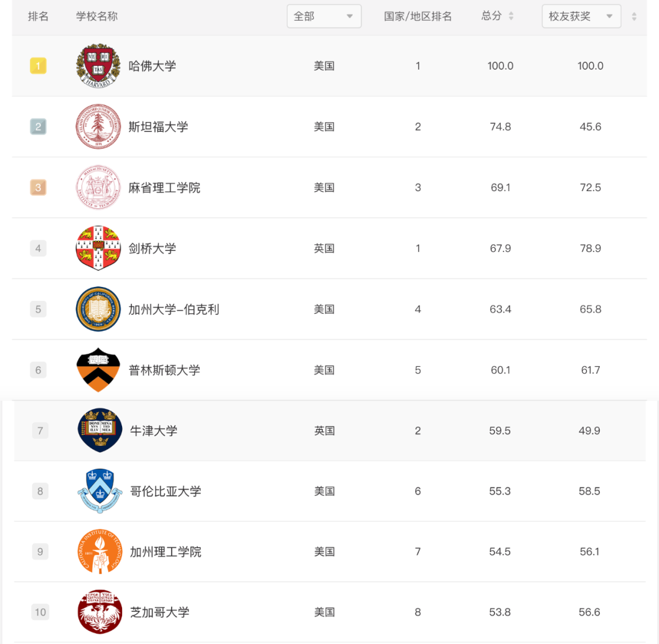Screen dimensions: 659x644
Task: Click the Stanford University seal logo
Action: (98, 126)
